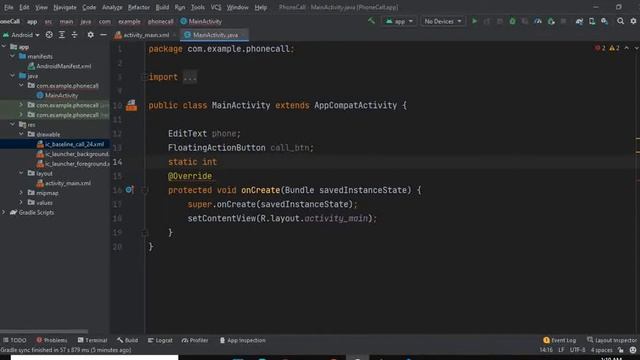Open the Layout Inspector tool window
The height and width of the screenshot is (360, 640).
pos(611,340)
